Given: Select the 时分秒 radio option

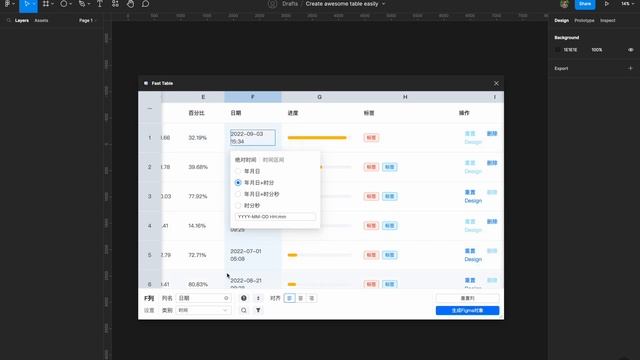Looking at the screenshot, I should pos(238,205).
